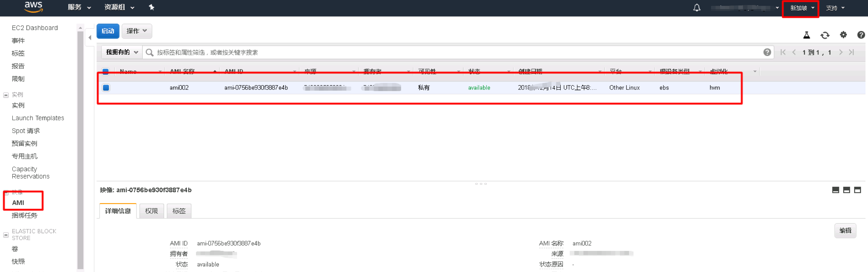Expand the 我拥有的 ownership filter dropdown
The image size is (868, 272).
point(122,52)
